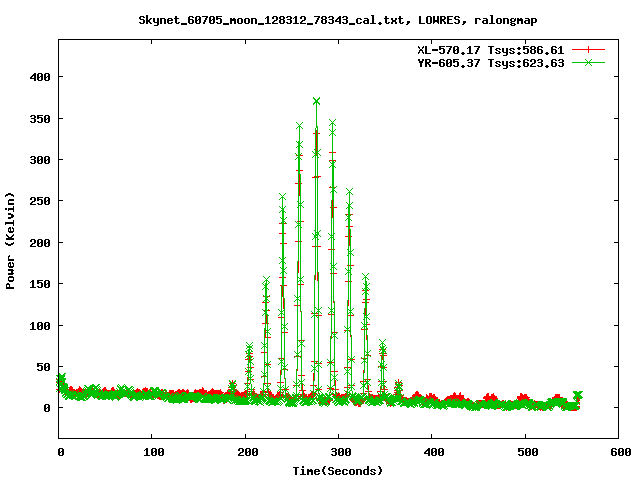The height and width of the screenshot is (480, 640).
Task: Click the 50 tick label on the power axis
Action: pos(43,367)
